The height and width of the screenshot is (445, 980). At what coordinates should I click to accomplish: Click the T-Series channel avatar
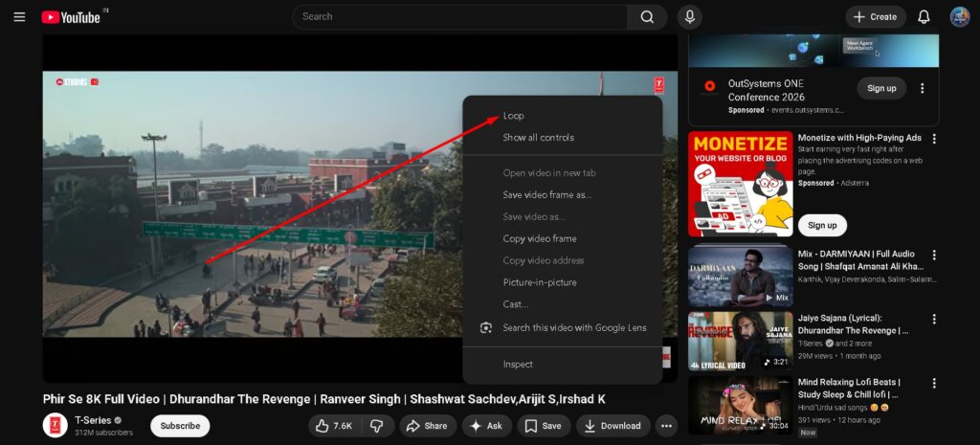pyautogui.click(x=55, y=426)
